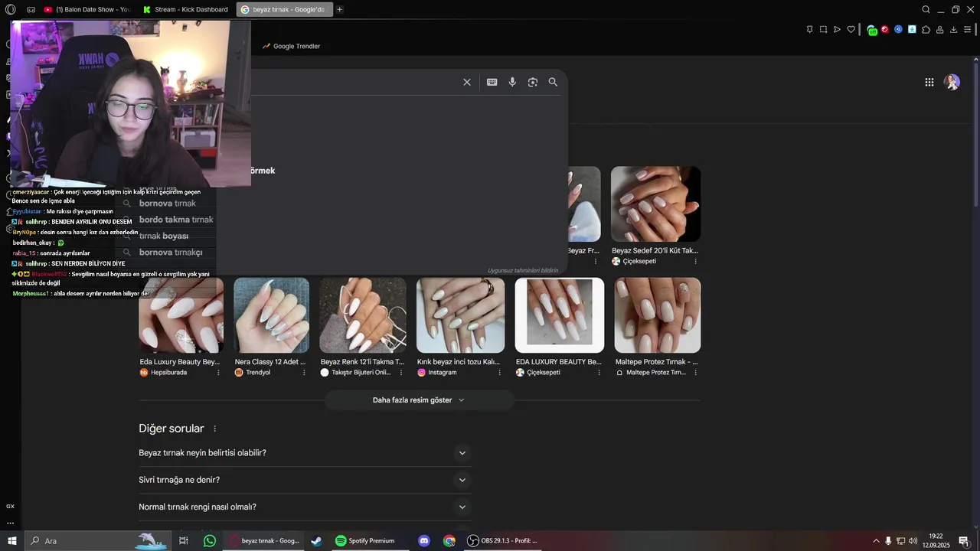Image resolution: width=980 pixels, height=551 pixels.
Task: Open the Windows Start menu
Action: 11,541
